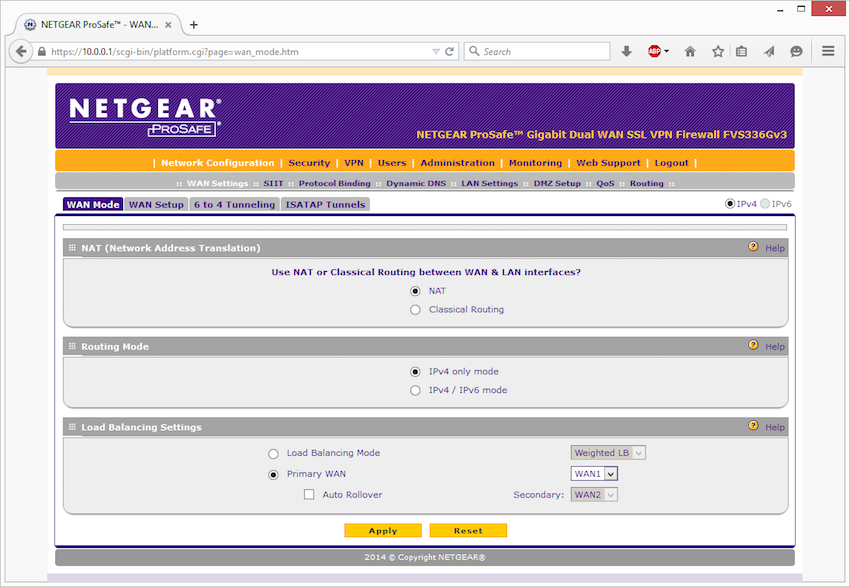This screenshot has height=587, width=850.
Task: Open the Firefox downloads panel
Action: pyautogui.click(x=627, y=51)
